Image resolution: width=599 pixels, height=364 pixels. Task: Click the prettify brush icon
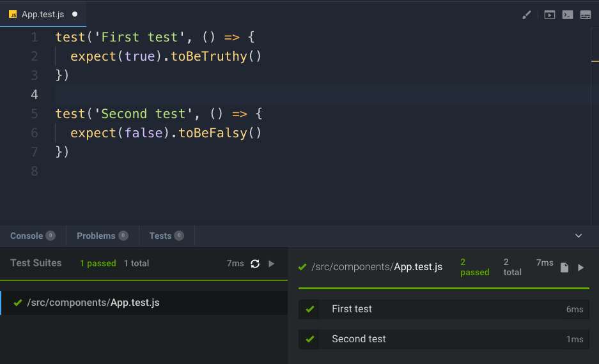pyautogui.click(x=527, y=15)
